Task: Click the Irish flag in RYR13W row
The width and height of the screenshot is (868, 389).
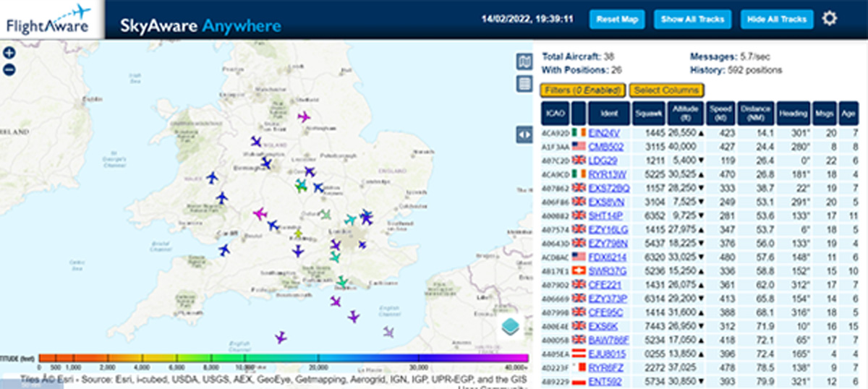Action: point(579,174)
